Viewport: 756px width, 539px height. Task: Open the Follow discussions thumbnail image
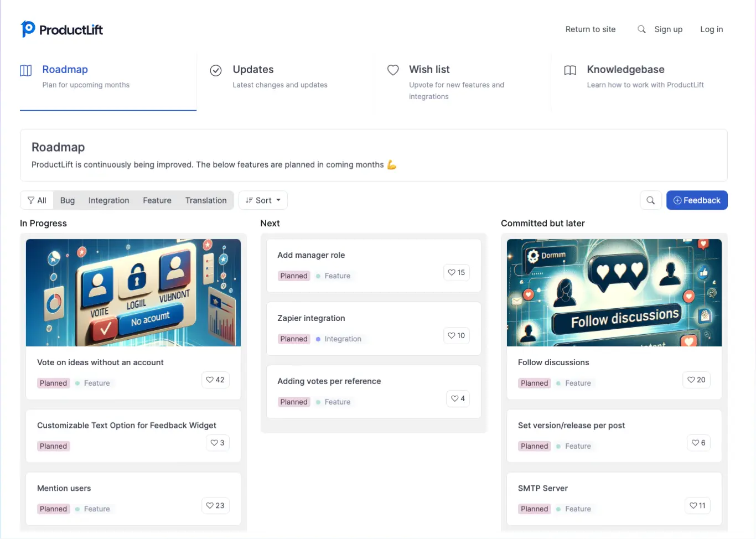[614, 293]
